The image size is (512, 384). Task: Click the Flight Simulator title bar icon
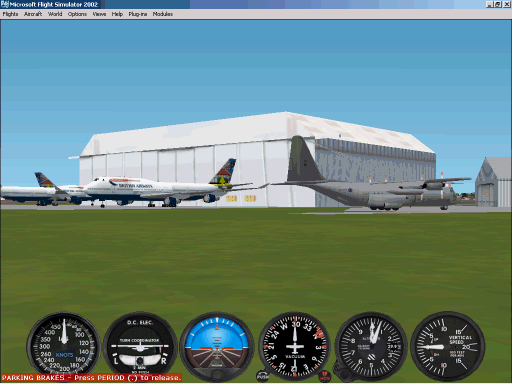(5, 4)
